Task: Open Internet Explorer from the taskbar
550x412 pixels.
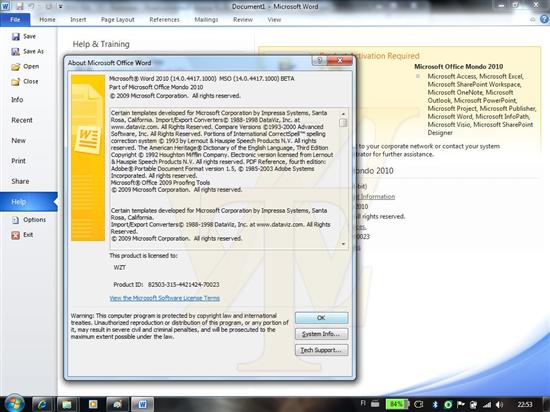Action: [x=42, y=405]
